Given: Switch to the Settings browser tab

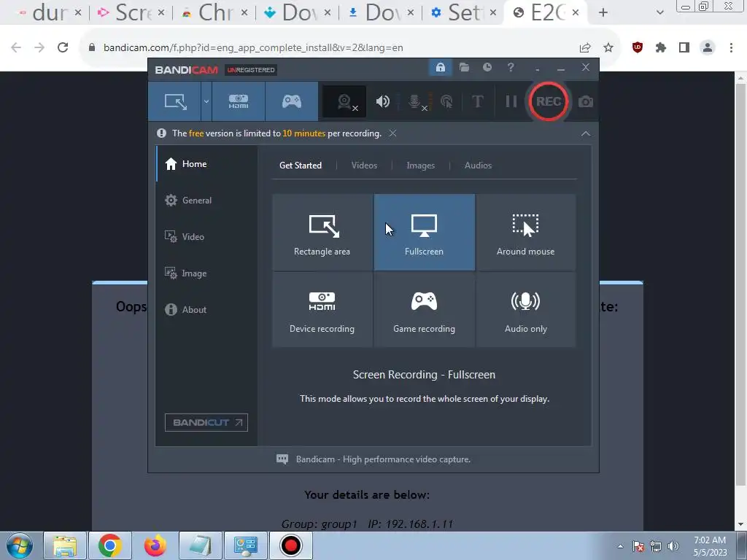Looking at the screenshot, I should click(463, 12).
